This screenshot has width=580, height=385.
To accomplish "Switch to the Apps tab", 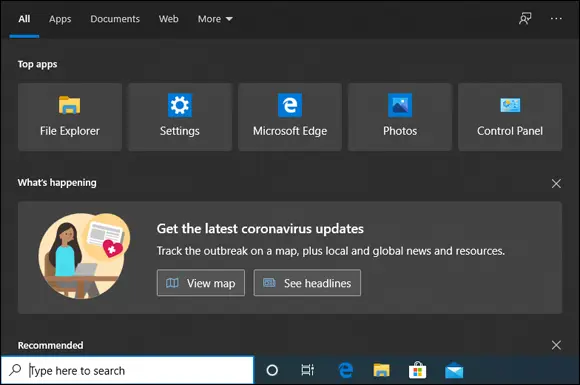I will pos(60,19).
